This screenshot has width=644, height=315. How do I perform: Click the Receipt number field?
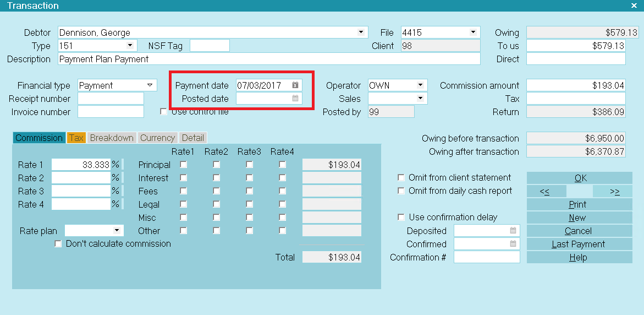point(111,99)
